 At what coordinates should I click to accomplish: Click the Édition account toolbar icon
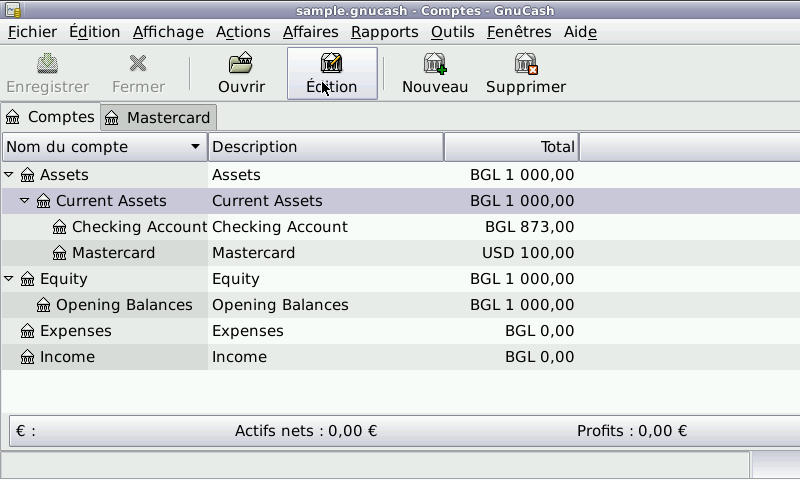click(x=332, y=65)
